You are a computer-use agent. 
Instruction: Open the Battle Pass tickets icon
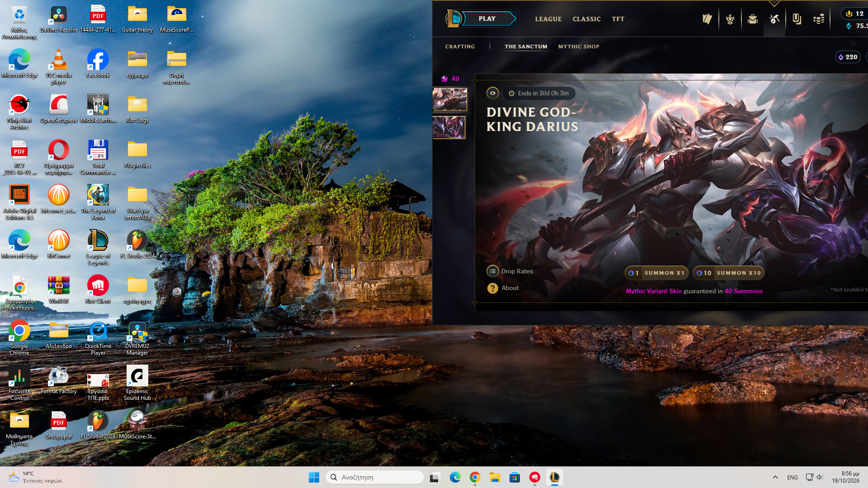707,19
